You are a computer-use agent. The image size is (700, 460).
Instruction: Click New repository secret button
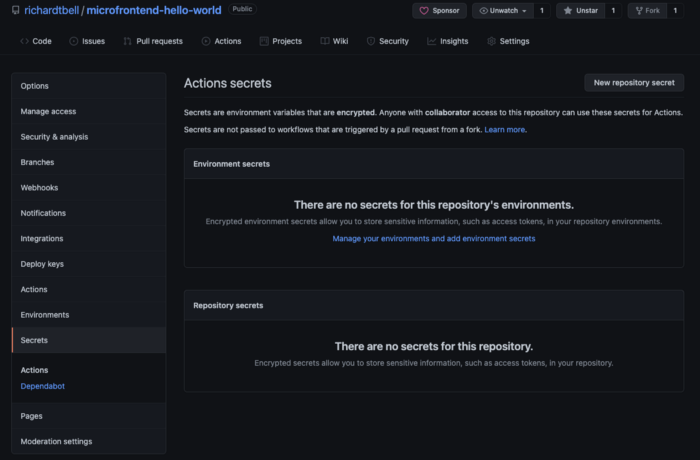point(634,83)
